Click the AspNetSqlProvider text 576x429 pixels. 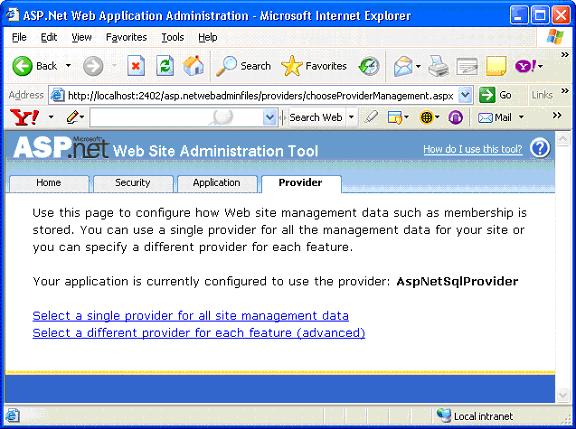coord(457,281)
